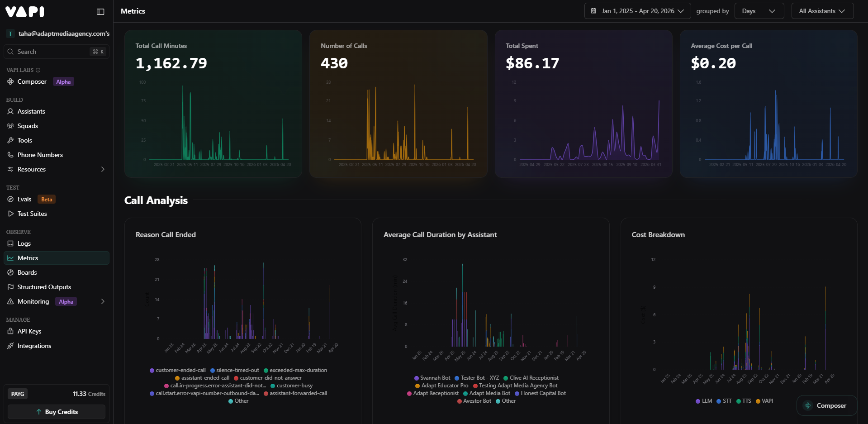Open the Days grouping dropdown
868x424 pixels.
(759, 11)
